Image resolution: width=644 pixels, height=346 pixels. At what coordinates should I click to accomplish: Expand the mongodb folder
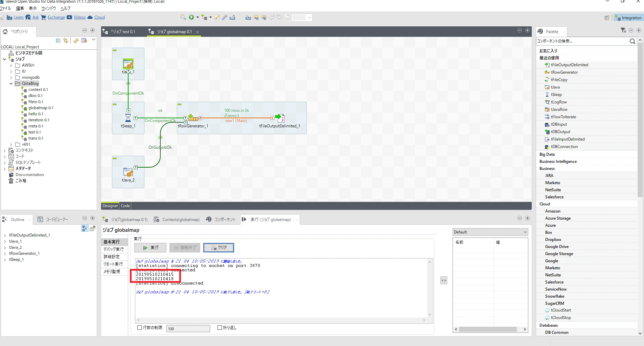tap(11, 77)
